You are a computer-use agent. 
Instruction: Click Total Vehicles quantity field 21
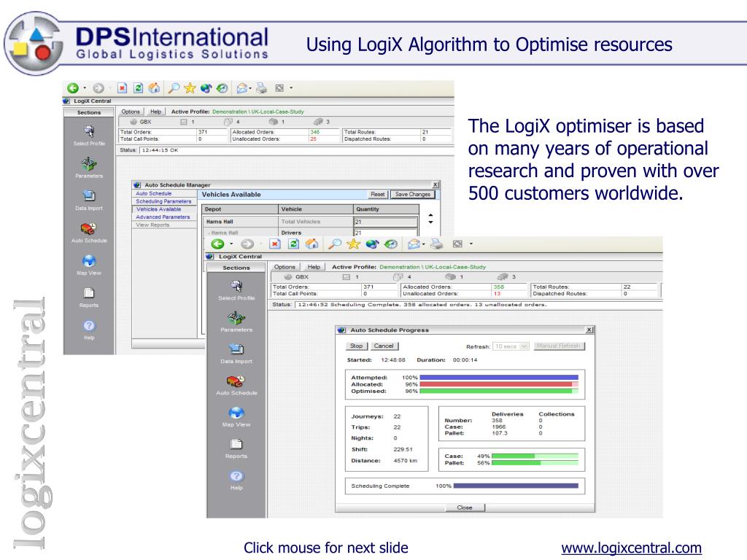pyautogui.click(x=385, y=222)
